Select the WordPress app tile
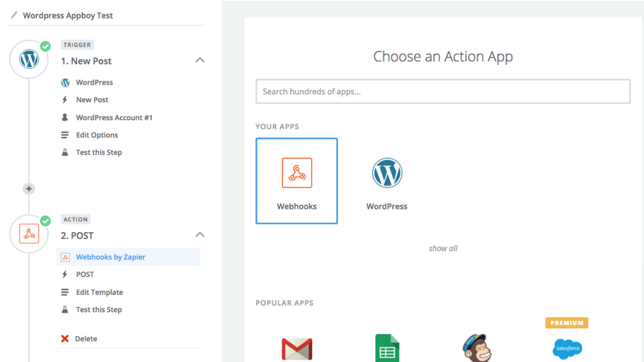The height and width of the screenshot is (362, 644). 387,181
